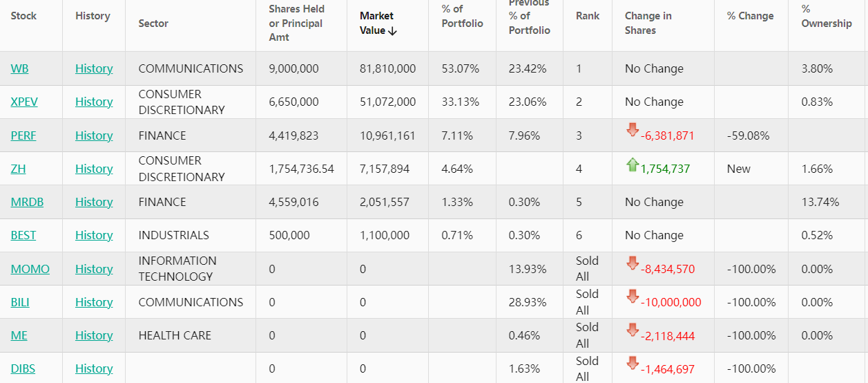View History for PERF
Screen dimensions: 868x383
94,136
